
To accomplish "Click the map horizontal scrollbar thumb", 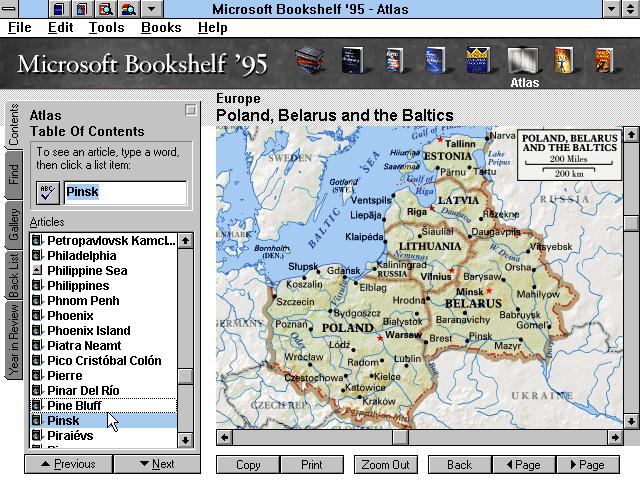I will [400, 438].
